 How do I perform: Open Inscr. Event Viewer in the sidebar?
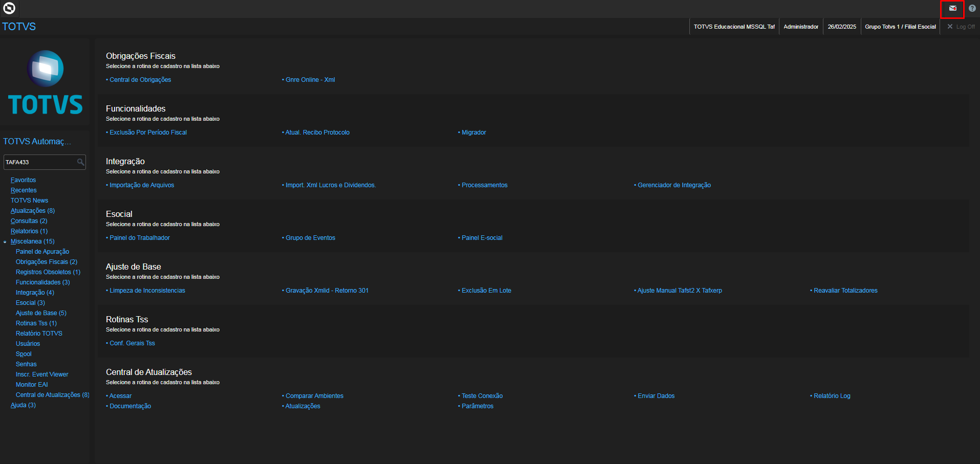click(x=42, y=374)
